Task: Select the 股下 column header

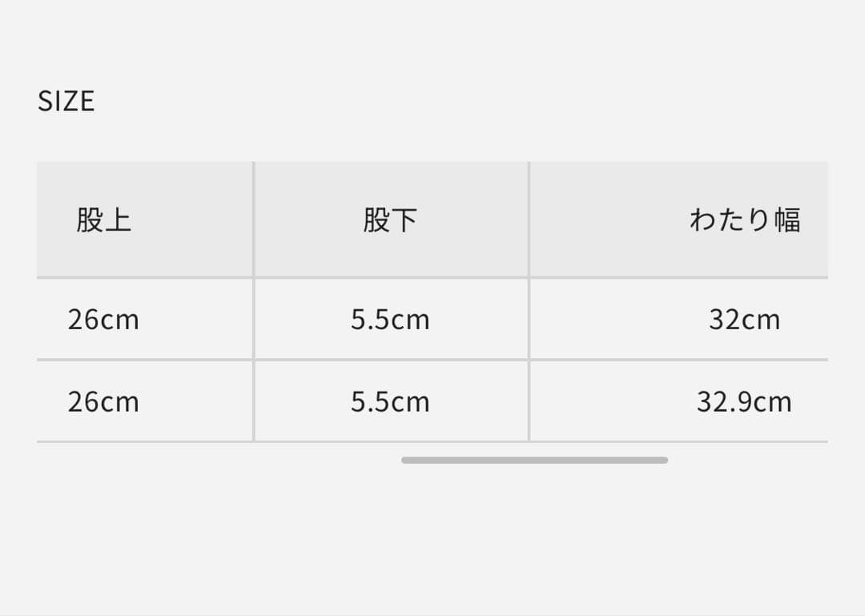Action: (390, 219)
